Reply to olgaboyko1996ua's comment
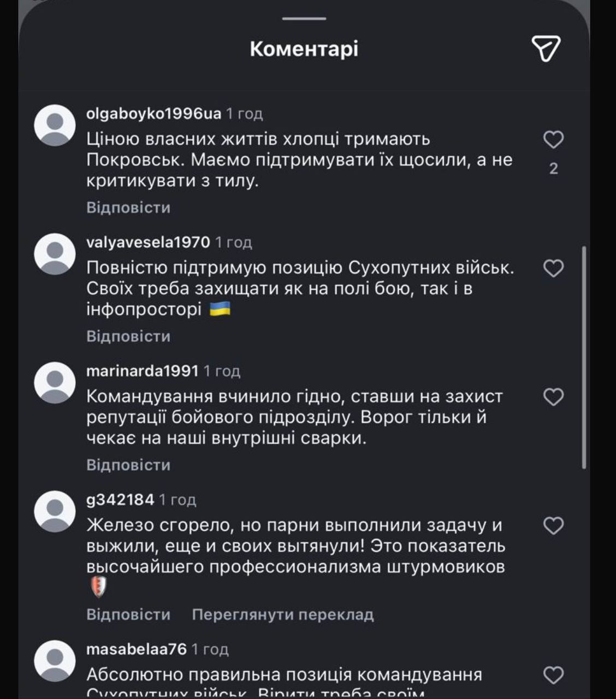616x699 pixels. [128, 208]
